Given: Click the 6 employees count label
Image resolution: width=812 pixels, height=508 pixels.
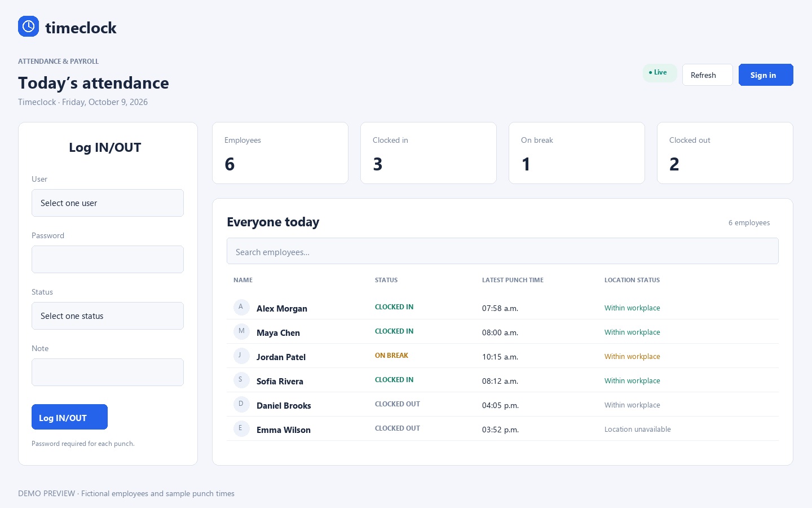Looking at the screenshot, I should [x=749, y=223].
